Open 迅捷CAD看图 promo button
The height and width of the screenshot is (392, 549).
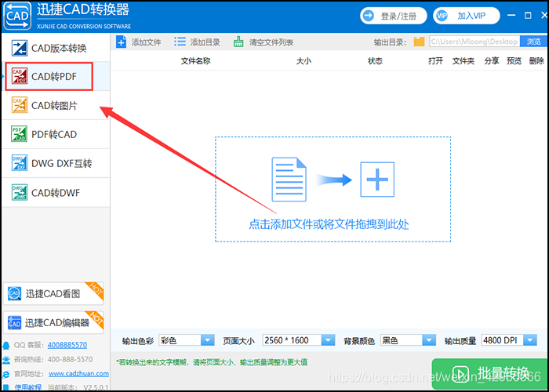(53, 294)
